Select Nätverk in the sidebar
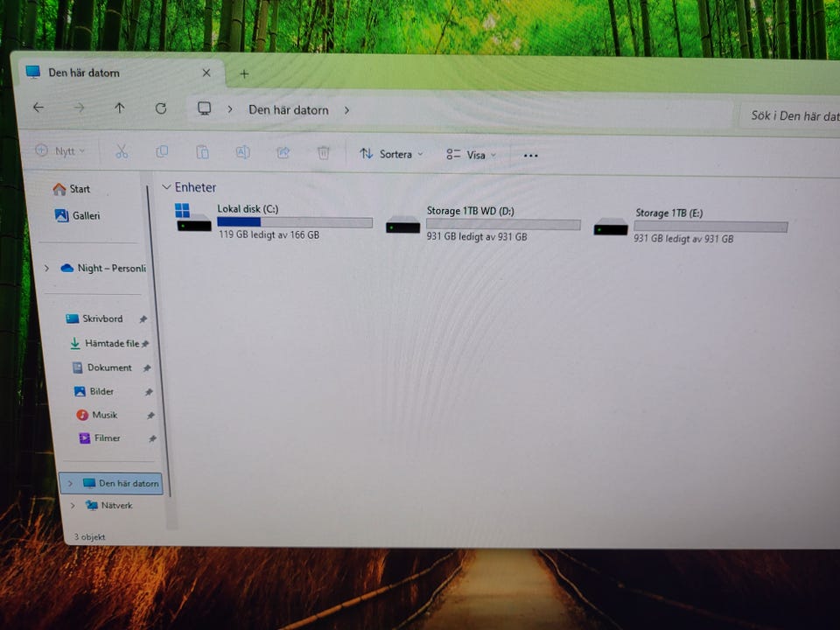 109,505
